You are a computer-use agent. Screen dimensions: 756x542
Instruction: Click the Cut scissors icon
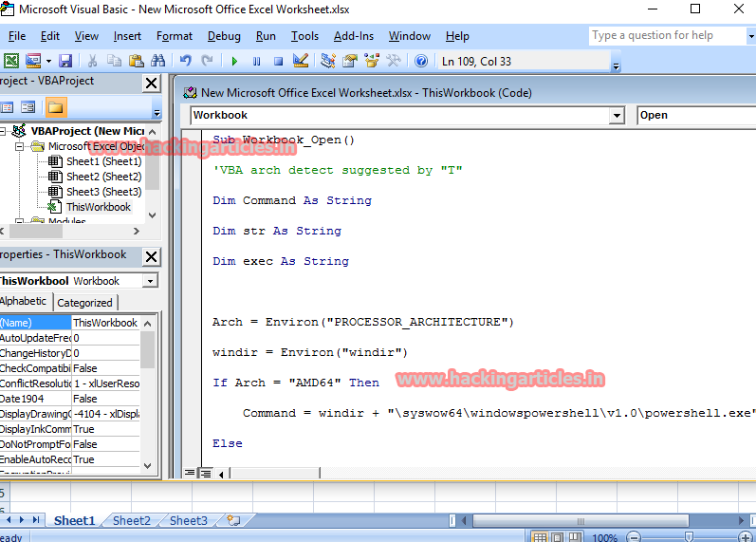[92, 61]
